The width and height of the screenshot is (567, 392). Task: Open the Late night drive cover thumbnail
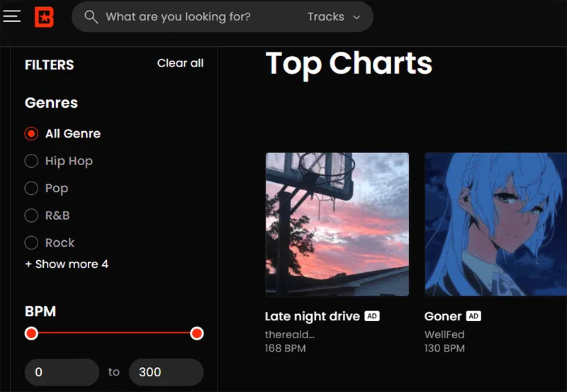pos(337,224)
